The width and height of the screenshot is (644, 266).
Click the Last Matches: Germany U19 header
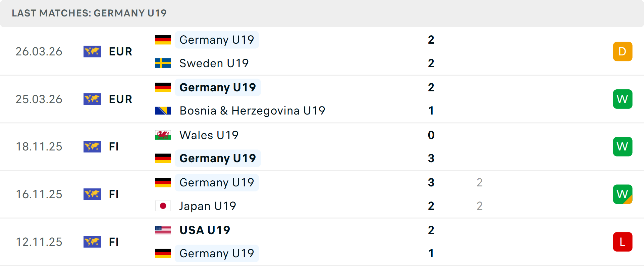tap(89, 13)
